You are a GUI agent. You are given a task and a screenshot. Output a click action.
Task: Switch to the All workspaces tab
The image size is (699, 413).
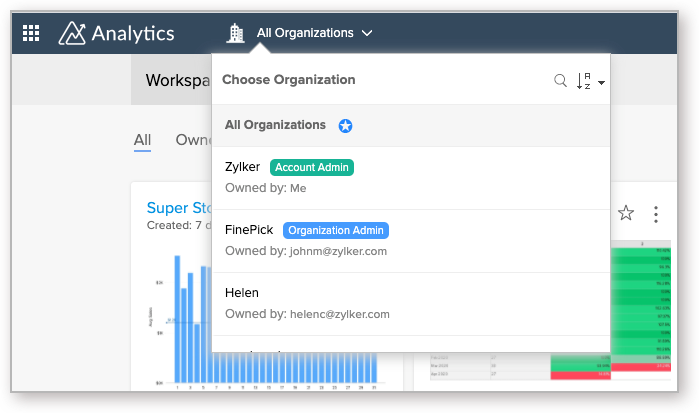pos(143,140)
